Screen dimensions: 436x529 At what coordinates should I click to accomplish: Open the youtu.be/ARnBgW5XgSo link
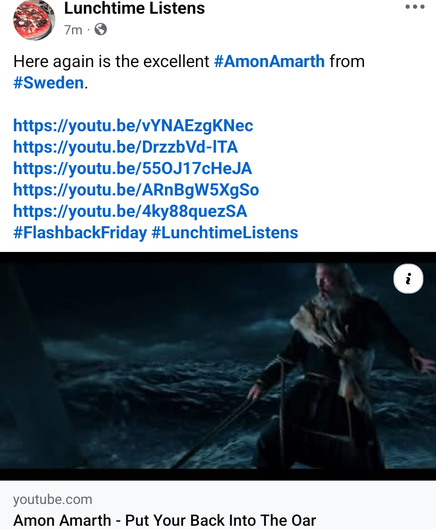[x=136, y=190]
